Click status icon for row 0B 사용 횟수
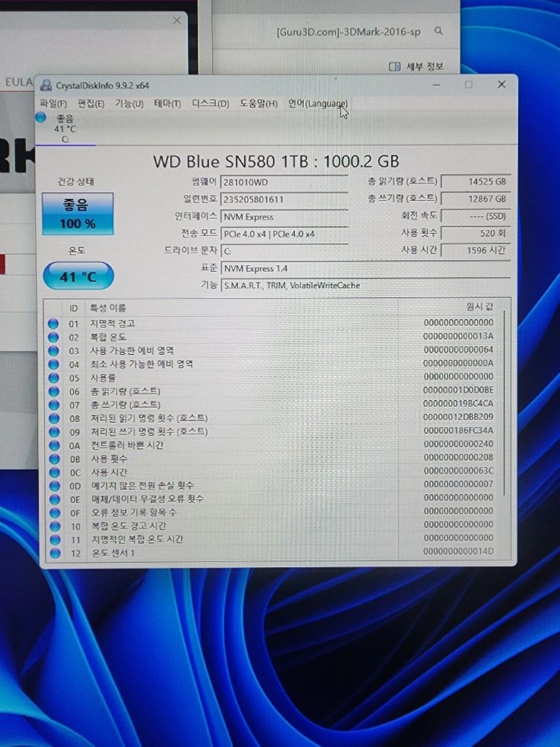 click(55, 459)
